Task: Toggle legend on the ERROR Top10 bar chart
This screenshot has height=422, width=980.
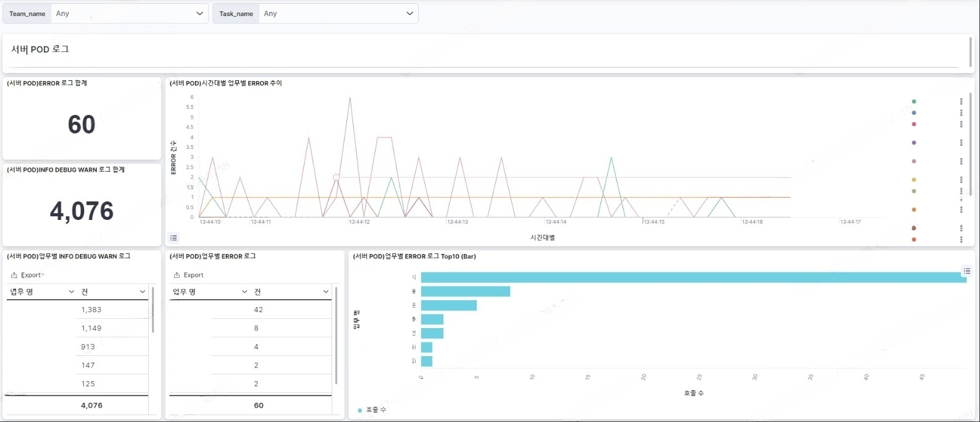Action: [967, 271]
